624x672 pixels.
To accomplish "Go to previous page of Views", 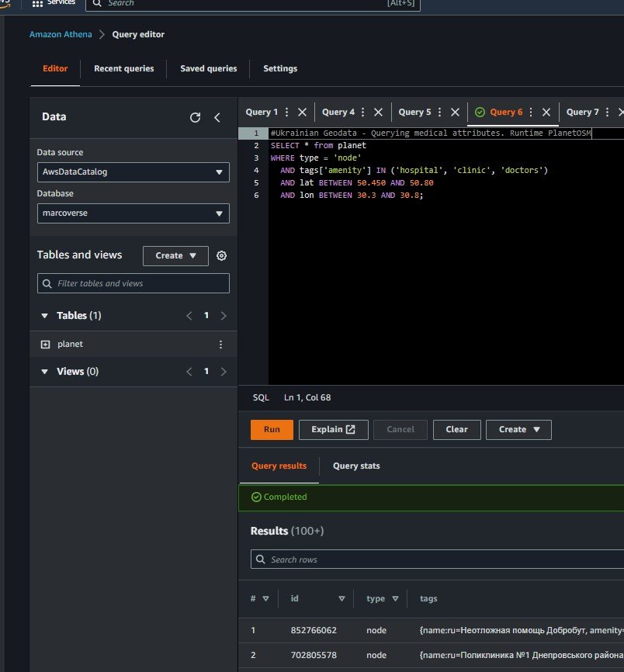I will 189,372.
